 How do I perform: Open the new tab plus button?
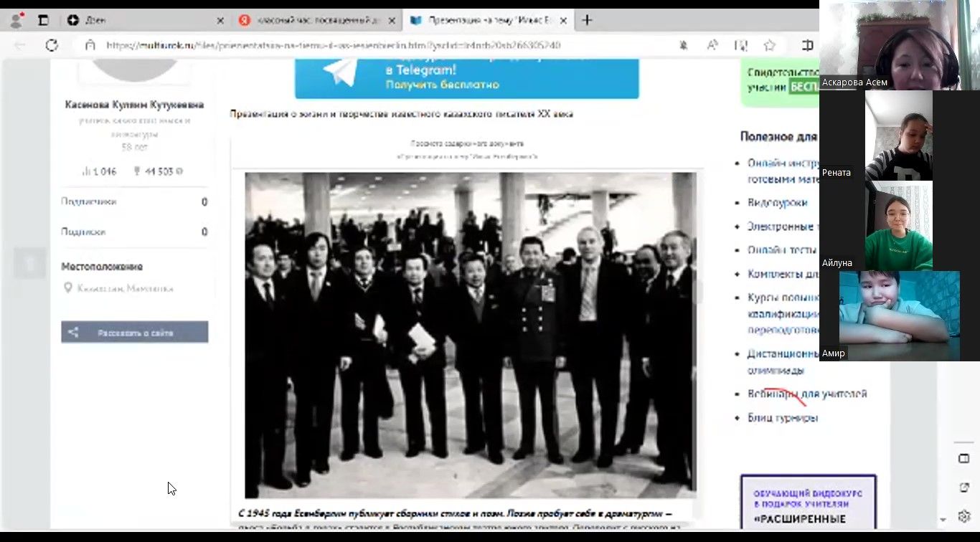point(587,20)
